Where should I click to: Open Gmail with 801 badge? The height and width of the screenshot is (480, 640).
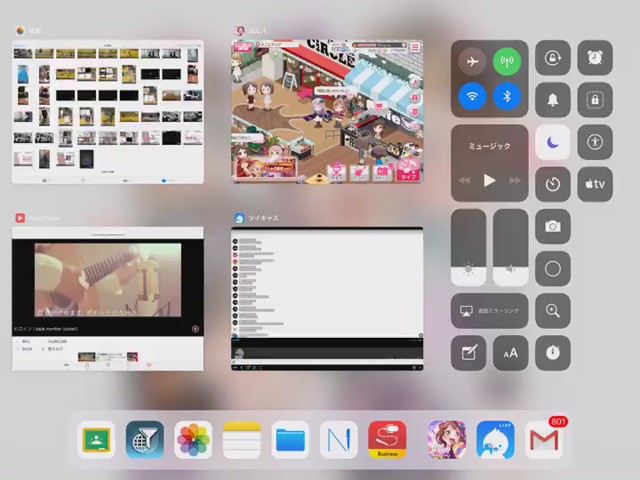(x=544, y=440)
